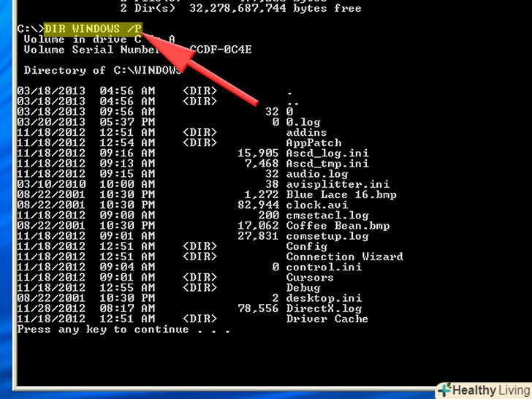Image resolution: width=532 pixels, height=399 pixels.
Task: Click the typed command DIR WINDOWS /P
Action: tap(94, 28)
